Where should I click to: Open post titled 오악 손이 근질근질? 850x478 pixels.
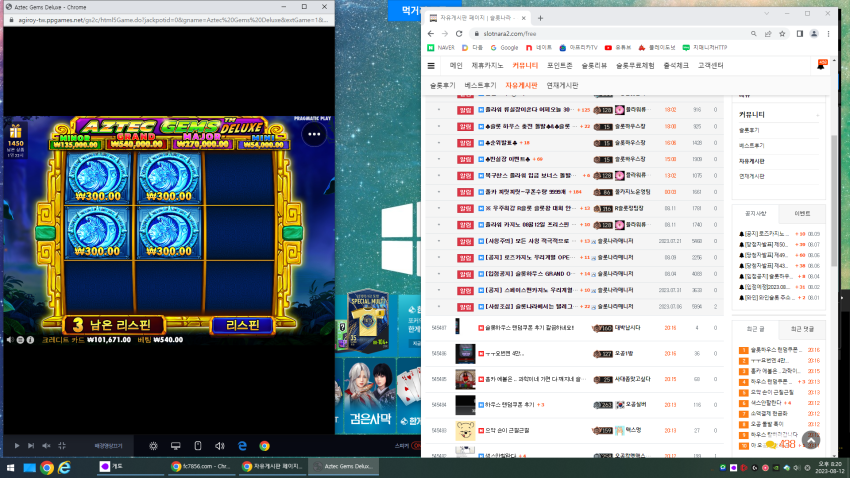coord(506,430)
